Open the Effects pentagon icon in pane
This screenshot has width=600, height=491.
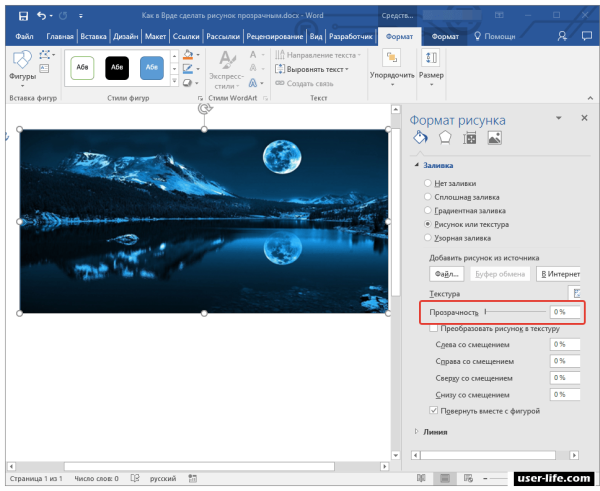(444, 138)
